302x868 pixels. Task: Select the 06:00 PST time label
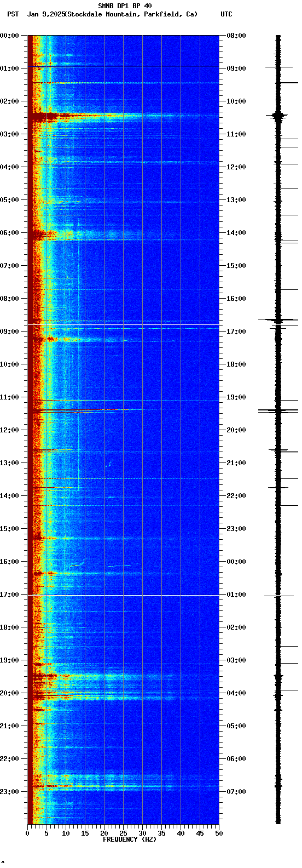[9, 233]
